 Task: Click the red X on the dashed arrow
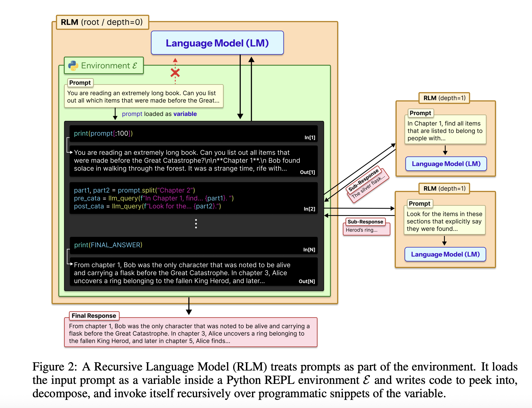(x=175, y=73)
